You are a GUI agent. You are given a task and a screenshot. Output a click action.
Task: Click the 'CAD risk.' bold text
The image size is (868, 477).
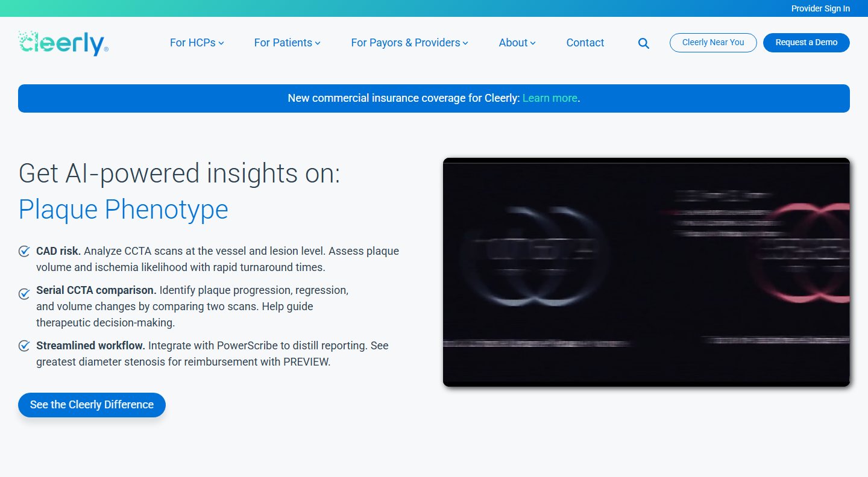[x=58, y=251]
